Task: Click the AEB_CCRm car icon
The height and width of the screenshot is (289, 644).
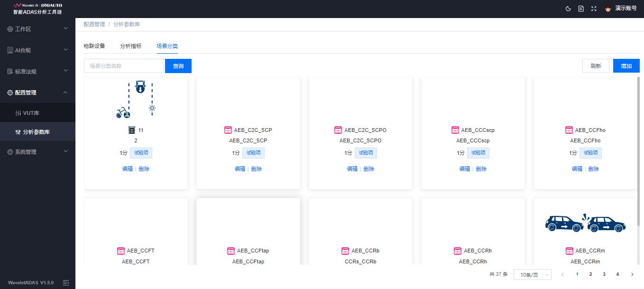Action: [569, 251]
